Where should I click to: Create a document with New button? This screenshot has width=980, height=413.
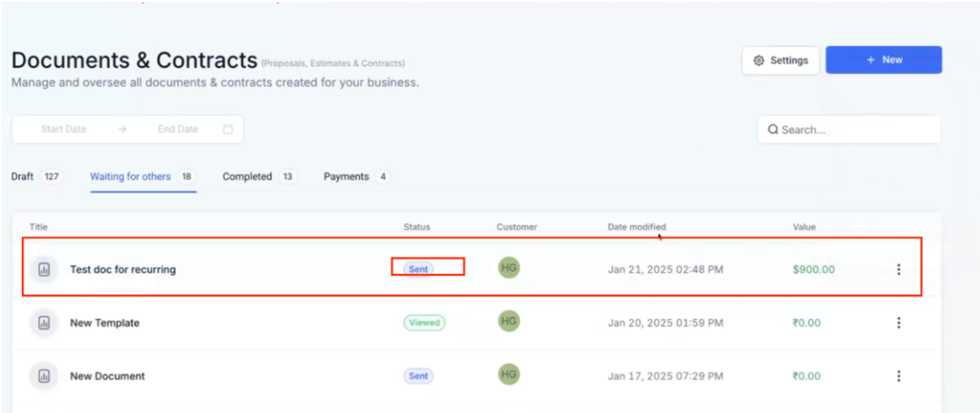coord(883,60)
